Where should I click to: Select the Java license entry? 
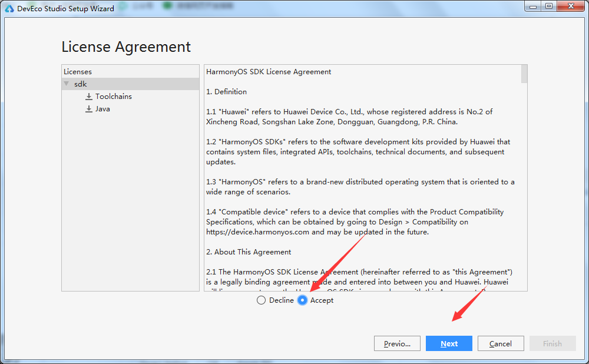pos(102,109)
